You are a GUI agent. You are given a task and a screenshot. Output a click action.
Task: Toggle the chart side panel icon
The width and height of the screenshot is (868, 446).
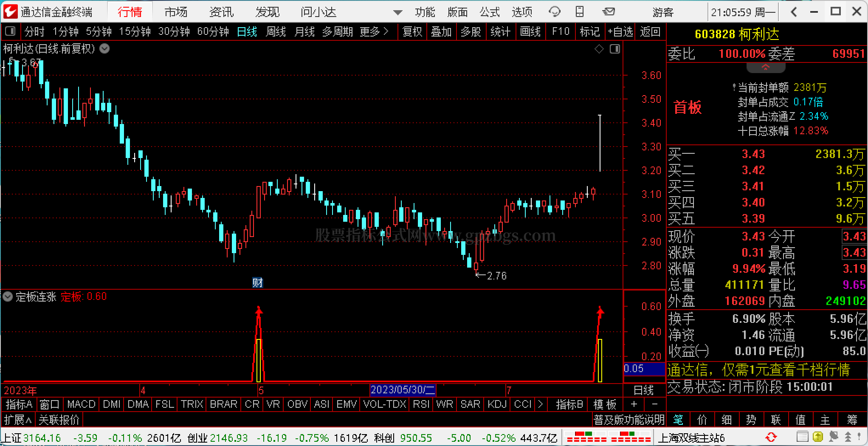pyautogui.click(x=615, y=49)
